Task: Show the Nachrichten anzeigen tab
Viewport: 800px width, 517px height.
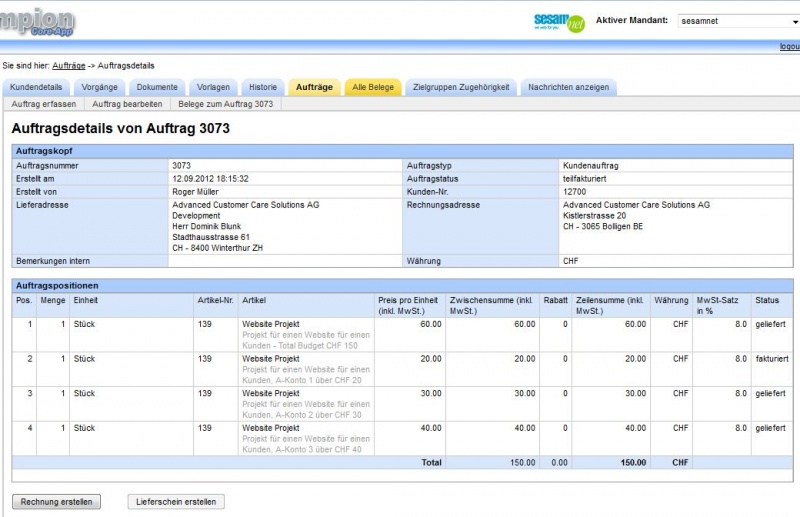Action: (568, 87)
